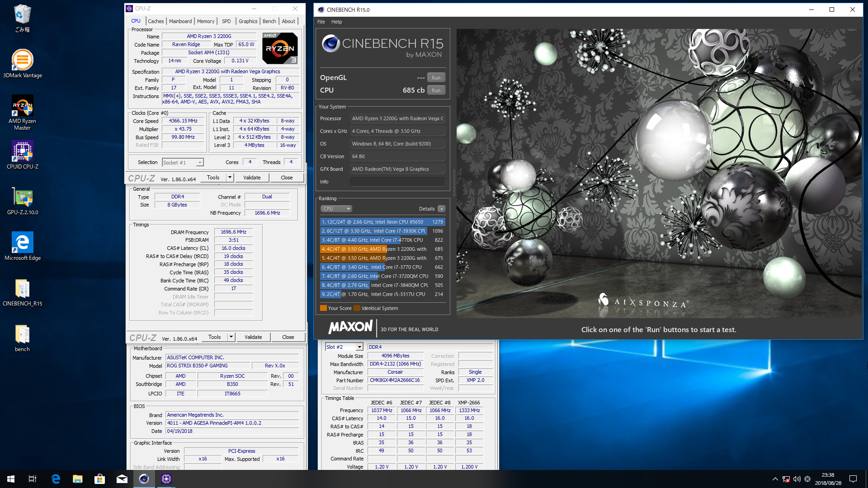Open the CPU-Z window system-menu icon
The image size is (868, 488).
click(x=129, y=9)
